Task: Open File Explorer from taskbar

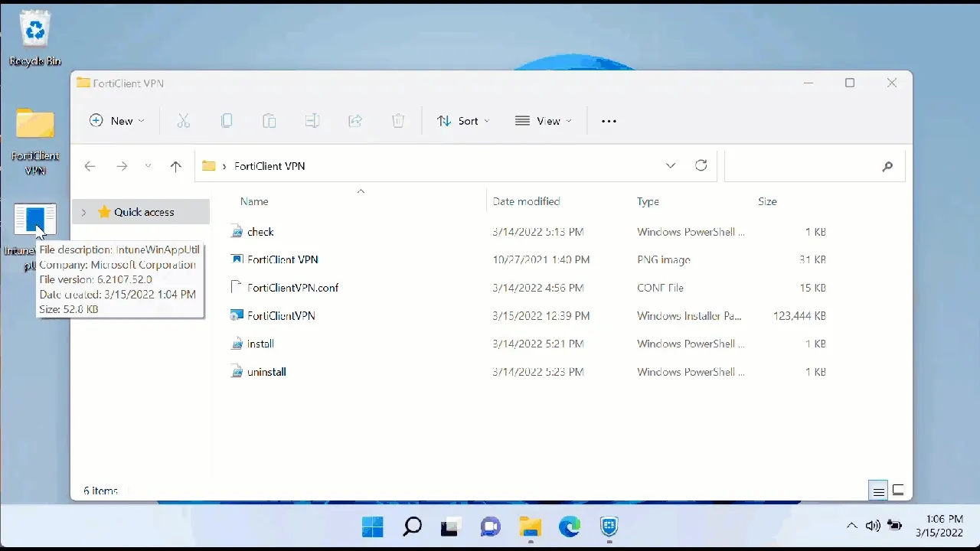Action: (530, 527)
